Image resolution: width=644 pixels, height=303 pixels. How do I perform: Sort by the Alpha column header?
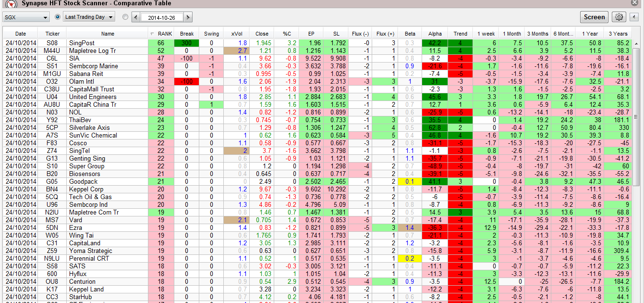[435, 34]
